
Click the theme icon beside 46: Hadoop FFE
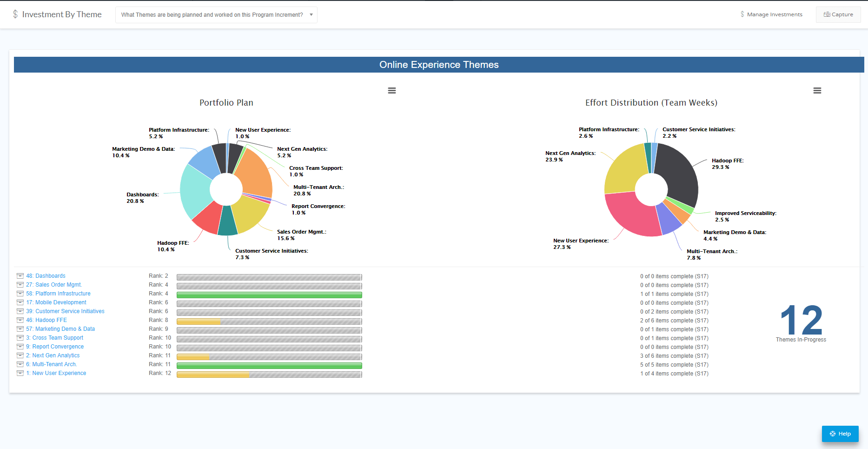(20, 320)
